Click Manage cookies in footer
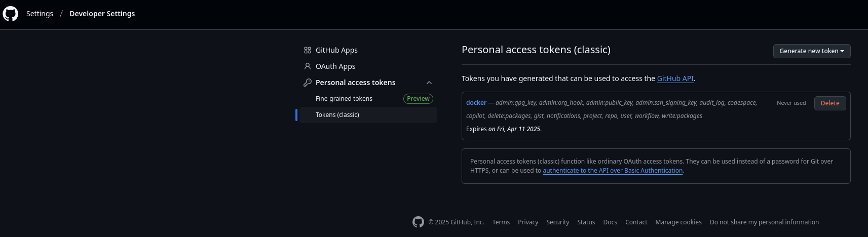Screen dimensions: 868x237 [x=678, y=222]
